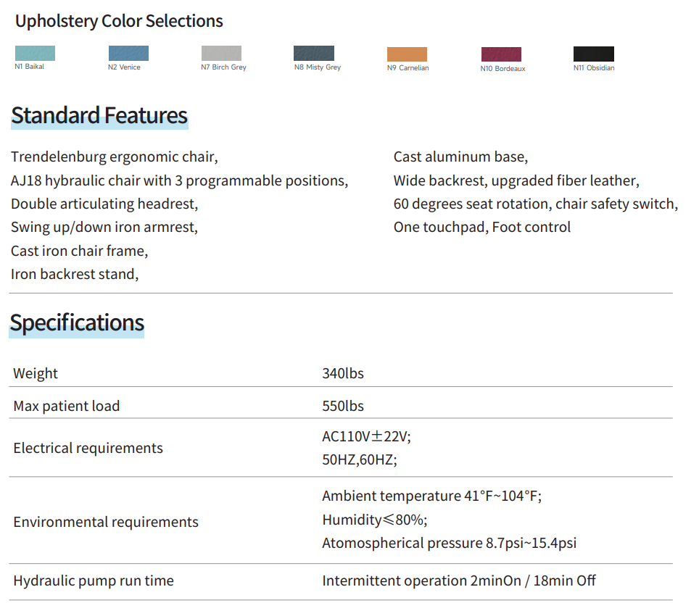Image resolution: width=699 pixels, height=616 pixels.
Task: Click the Electrical requirements row label
Action: [88, 448]
